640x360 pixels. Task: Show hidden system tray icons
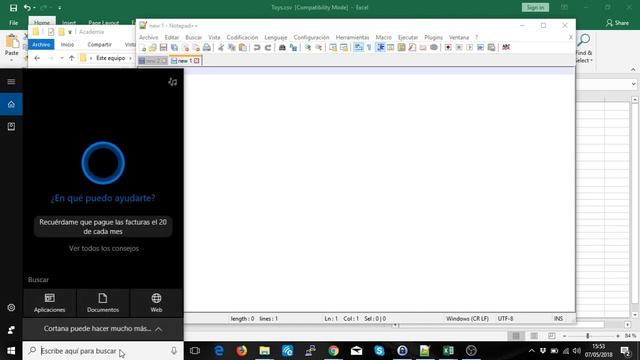click(x=531, y=351)
